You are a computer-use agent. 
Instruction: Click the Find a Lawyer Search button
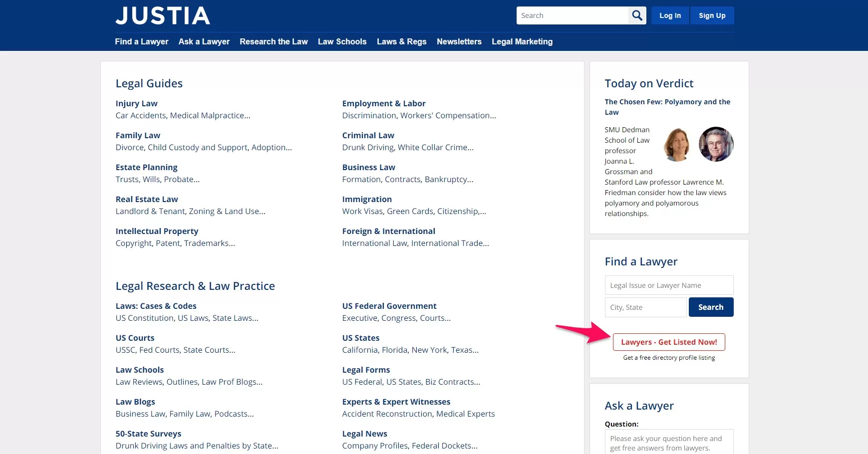(x=711, y=307)
